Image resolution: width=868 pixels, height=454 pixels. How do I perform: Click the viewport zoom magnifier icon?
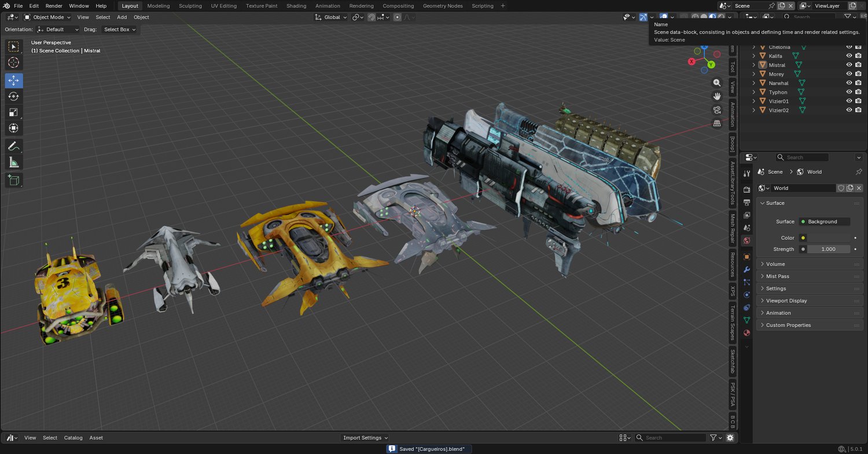tap(717, 83)
